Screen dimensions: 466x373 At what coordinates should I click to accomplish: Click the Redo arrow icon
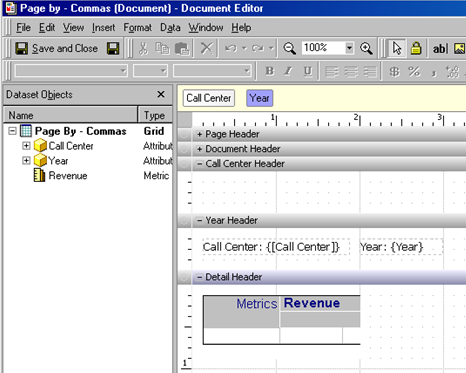(x=258, y=49)
